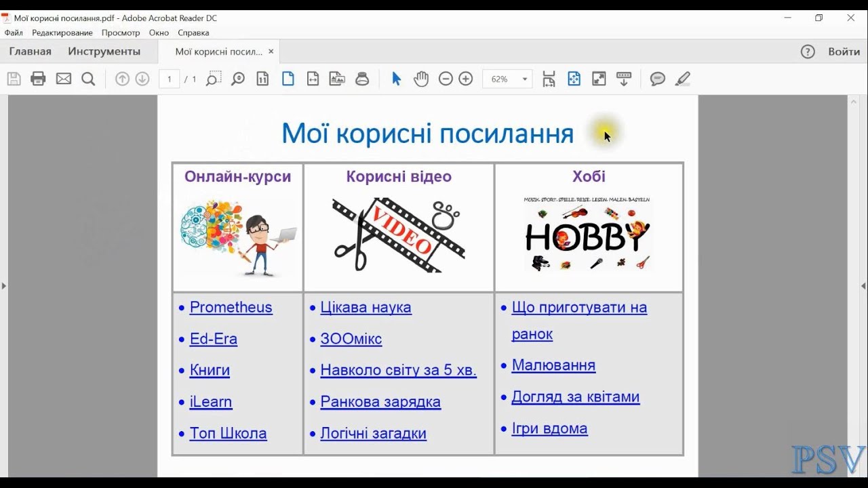Click the Мої корисні посилання title
The image size is (868, 488).
(427, 134)
